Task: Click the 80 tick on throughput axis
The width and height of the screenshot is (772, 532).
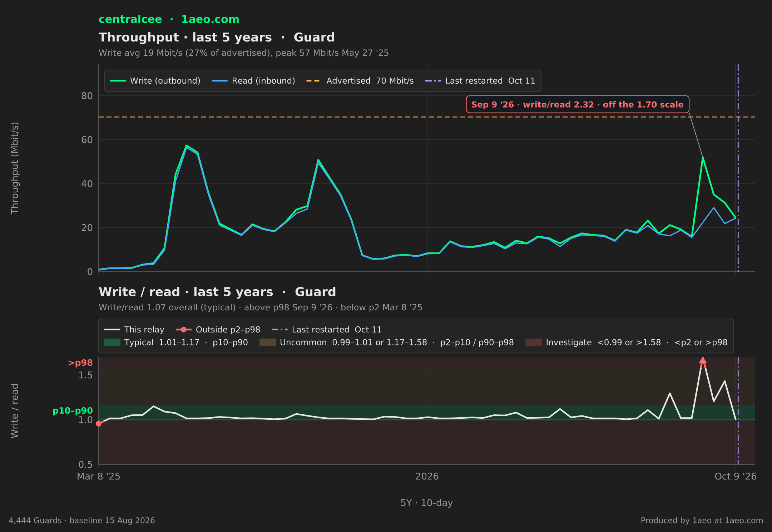Action: tap(87, 96)
